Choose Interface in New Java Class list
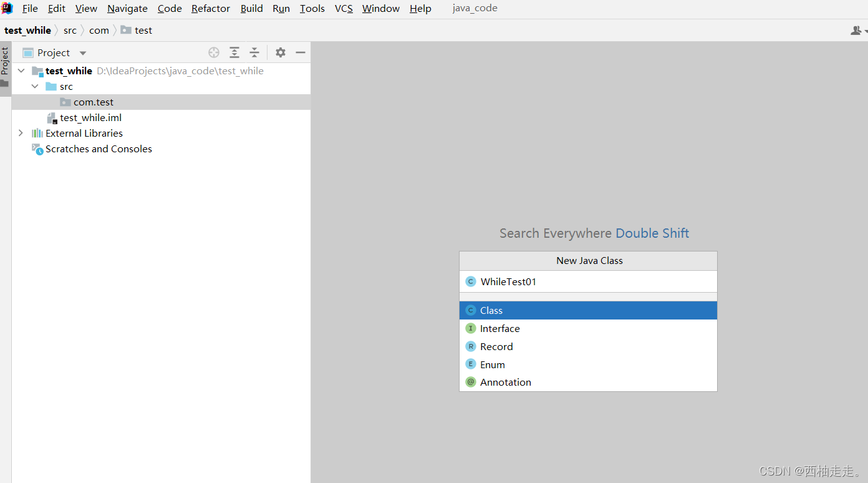Screen dimensions: 868x483 [x=588, y=328]
